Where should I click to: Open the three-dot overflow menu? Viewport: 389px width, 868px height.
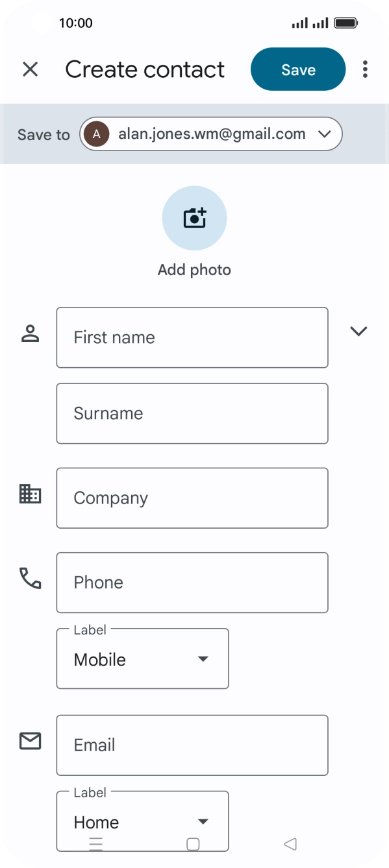366,69
